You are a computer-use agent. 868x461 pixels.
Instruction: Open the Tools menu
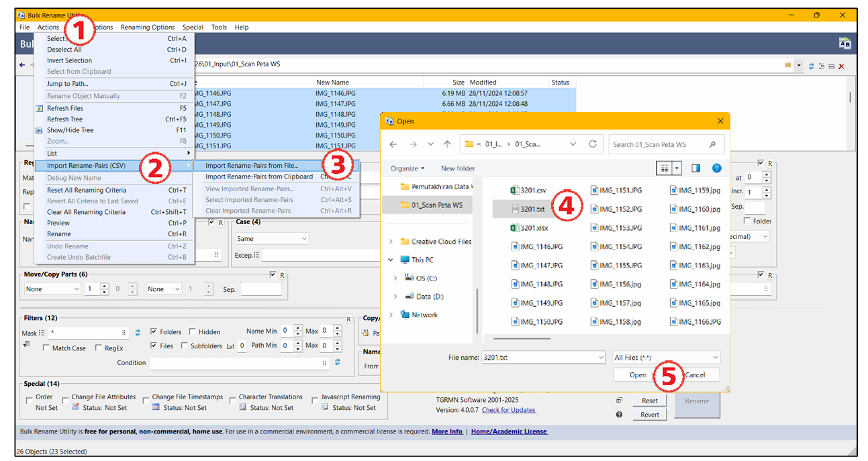pyautogui.click(x=219, y=28)
